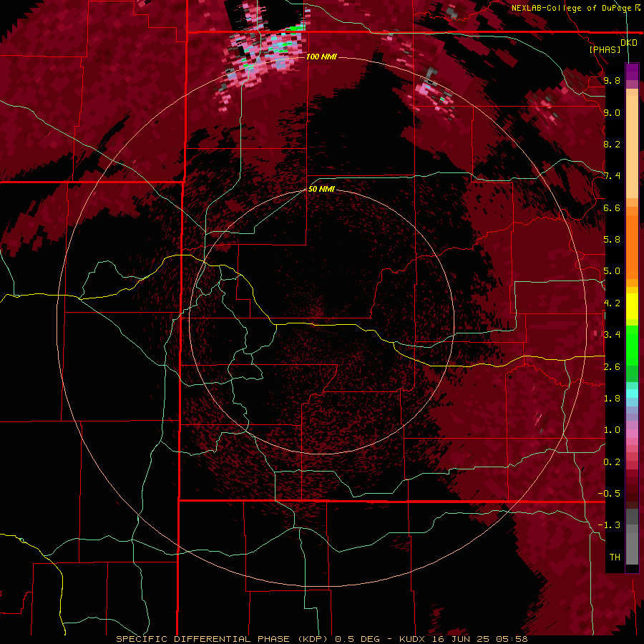The width and height of the screenshot is (644, 644).
Task: Click the yellow segment of the color bar
Action: 632,306
